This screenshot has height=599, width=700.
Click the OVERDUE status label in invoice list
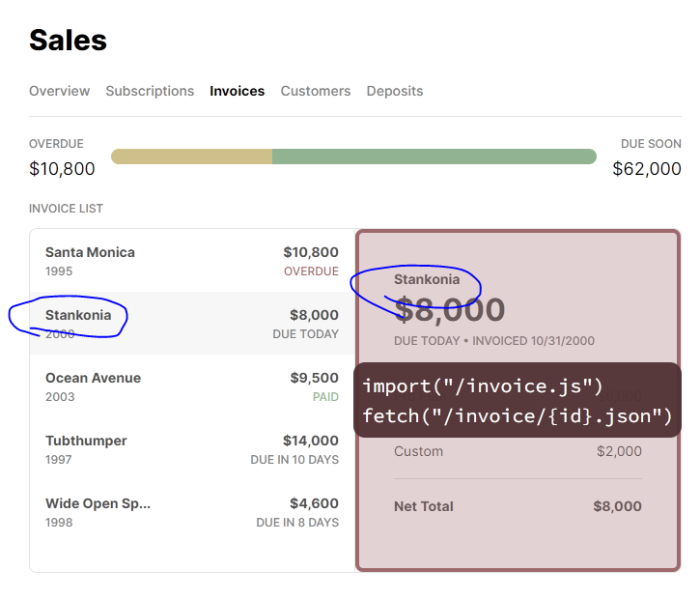[x=311, y=271]
